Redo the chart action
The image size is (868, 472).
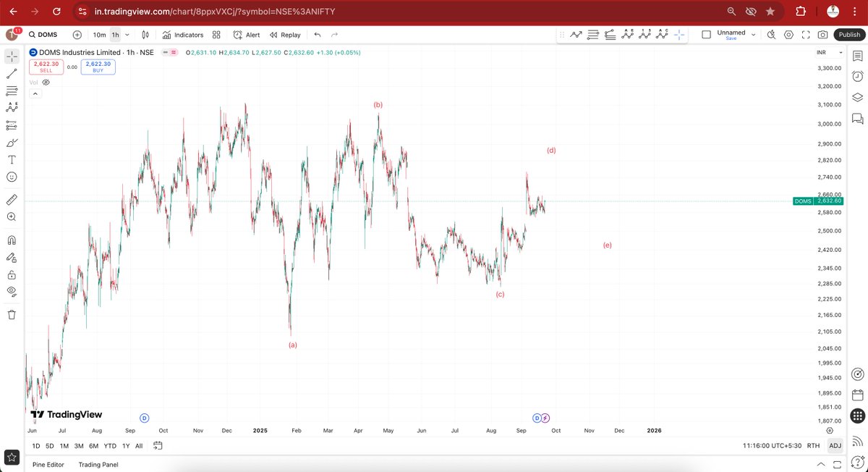coord(334,35)
